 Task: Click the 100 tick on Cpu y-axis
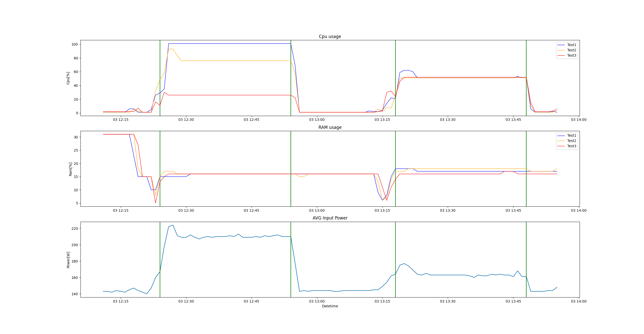click(75, 44)
